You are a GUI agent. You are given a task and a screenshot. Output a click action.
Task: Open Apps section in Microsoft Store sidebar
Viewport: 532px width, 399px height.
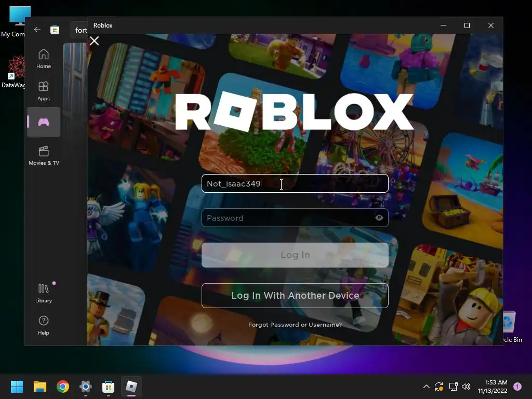[44, 91]
